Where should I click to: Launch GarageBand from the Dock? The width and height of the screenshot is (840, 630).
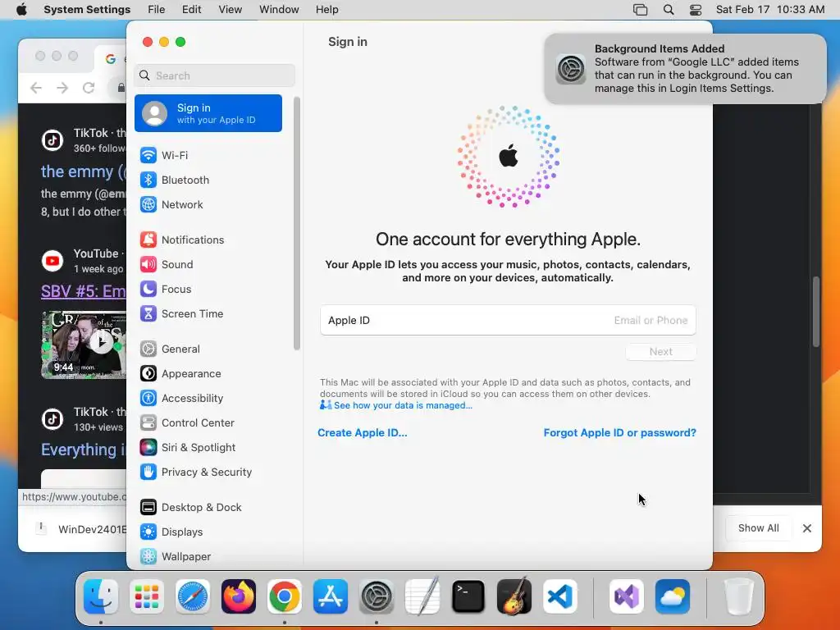(514, 596)
